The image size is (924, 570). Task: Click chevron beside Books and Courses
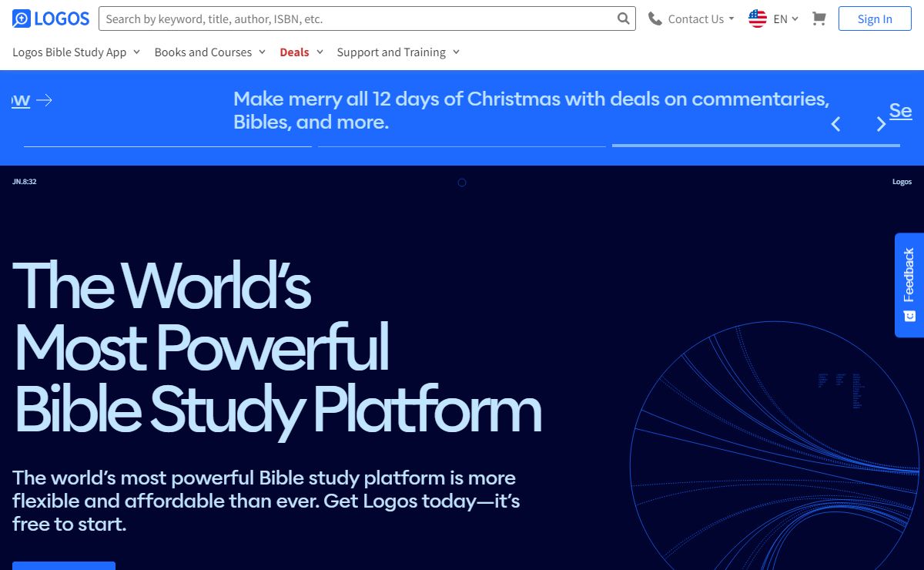[x=262, y=52]
